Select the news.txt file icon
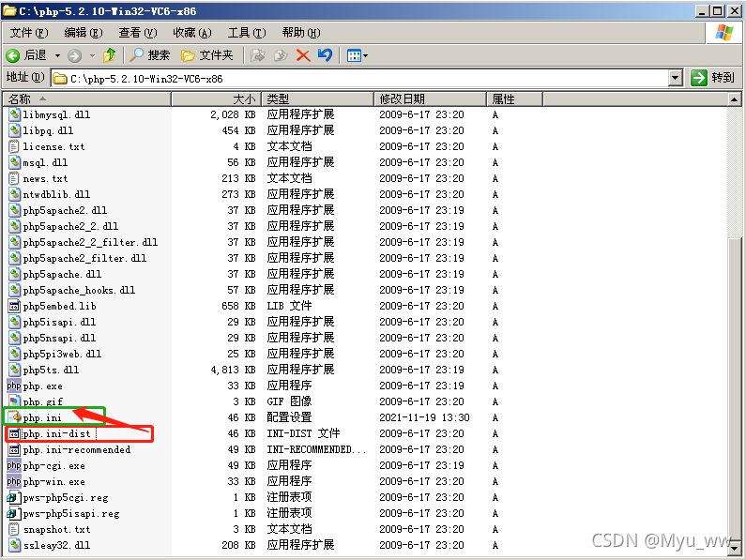This screenshot has width=746, height=560. click(x=15, y=178)
